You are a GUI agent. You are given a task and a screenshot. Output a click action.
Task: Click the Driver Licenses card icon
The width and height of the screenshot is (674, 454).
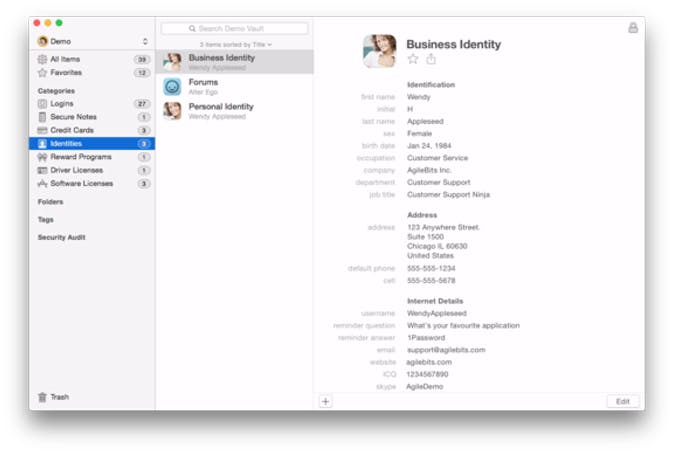42,170
